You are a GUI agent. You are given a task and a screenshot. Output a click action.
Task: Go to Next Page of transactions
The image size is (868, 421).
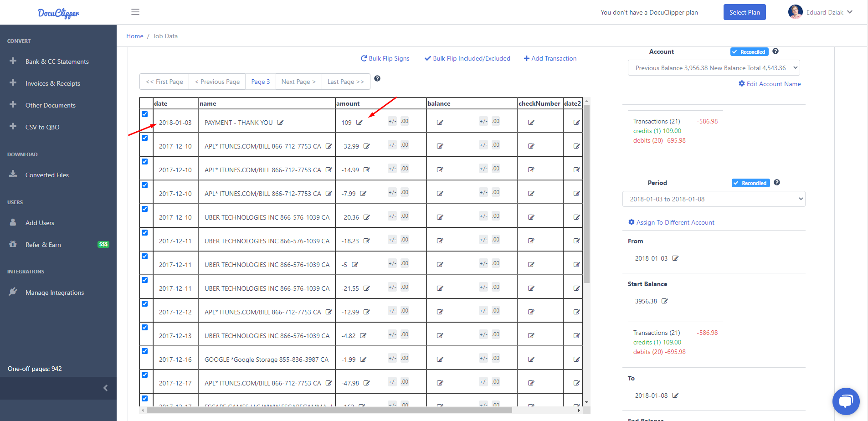click(298, 82)
